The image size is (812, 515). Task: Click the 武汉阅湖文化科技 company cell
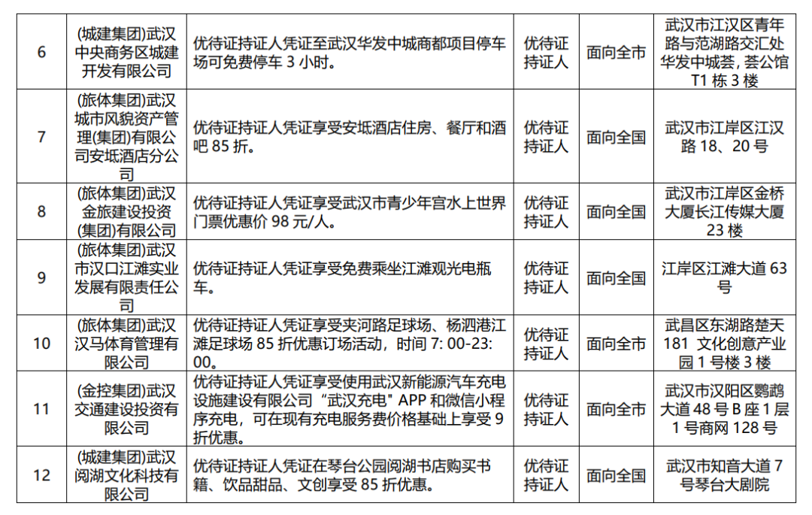tap(127, 475)
